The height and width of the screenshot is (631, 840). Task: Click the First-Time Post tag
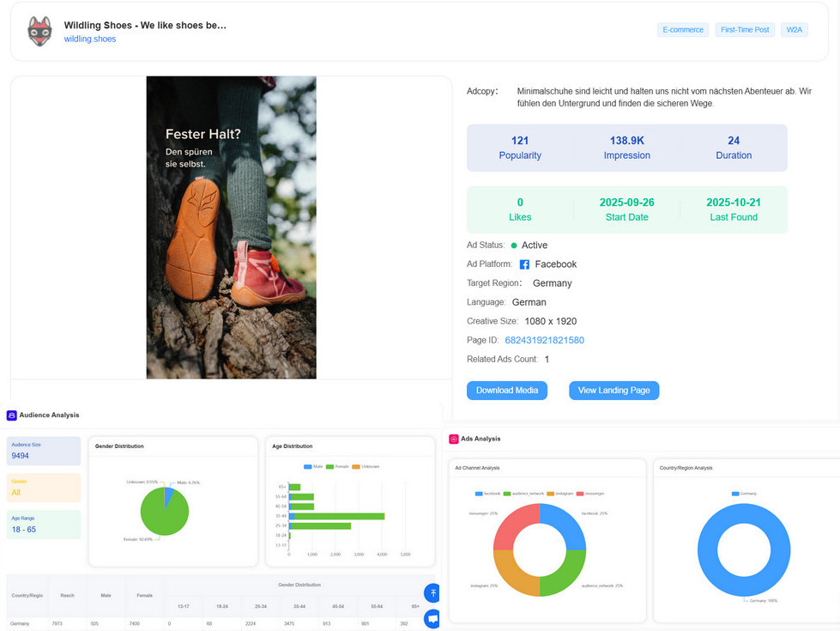click(x=745, y=29)
